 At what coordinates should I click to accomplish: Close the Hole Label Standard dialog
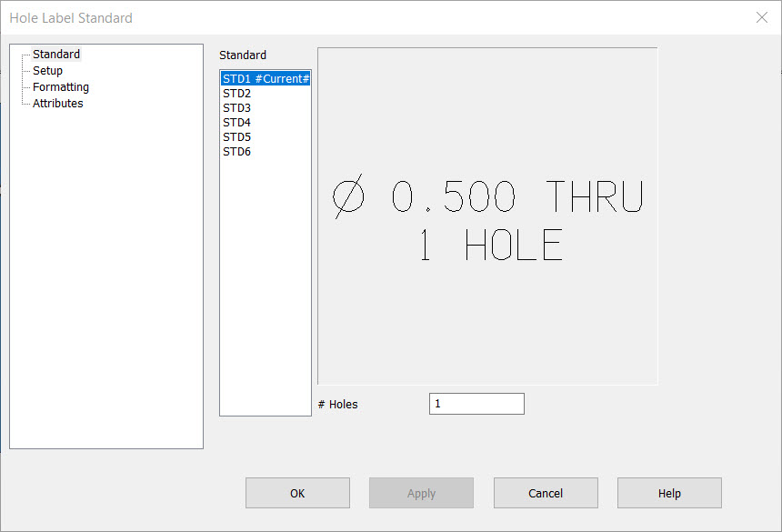(x=762, y=17)
